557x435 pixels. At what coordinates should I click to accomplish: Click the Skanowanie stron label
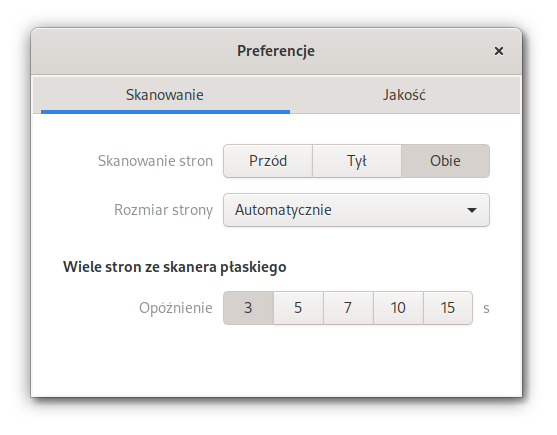click(x=156, y=161)
